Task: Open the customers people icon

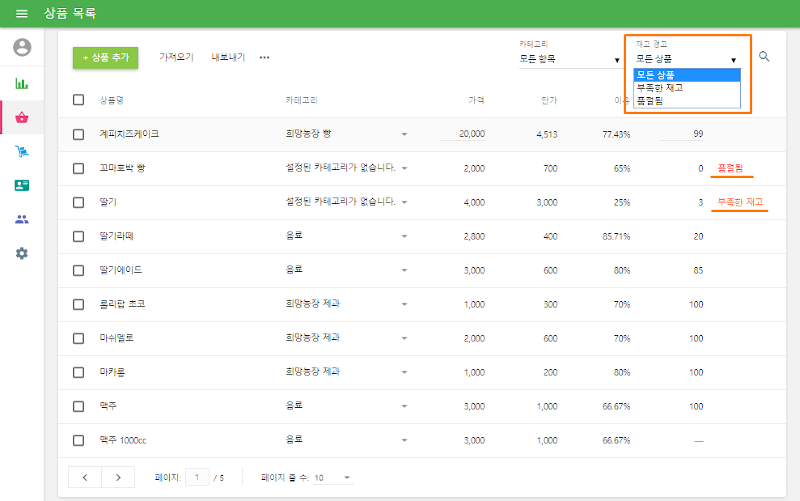Action: pos(22,219)
